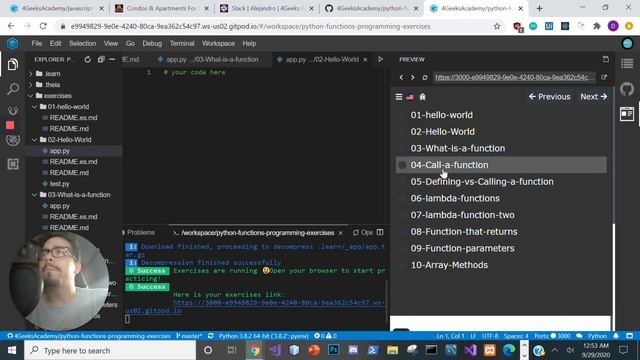Image resolution: width=640 pixels, height=360 pixels.
Task: Switch to 03-What-is-a-function app.py tab
Action: point(212,60)
